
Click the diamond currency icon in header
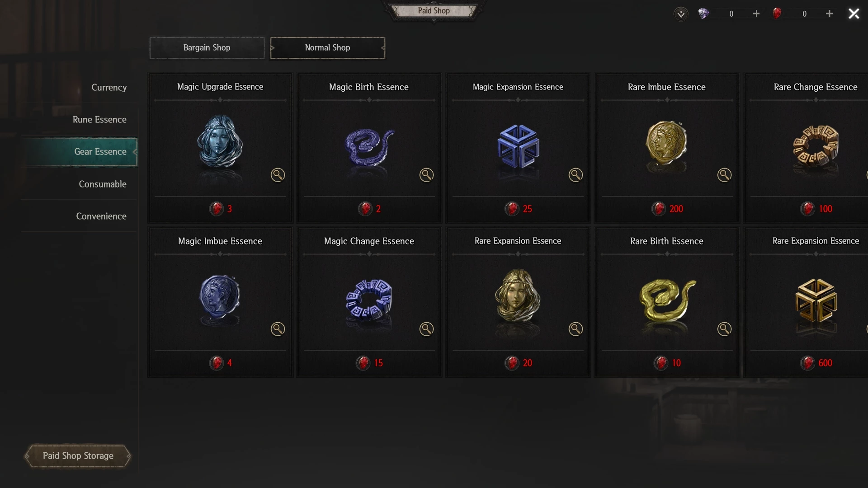pos(703,14)
